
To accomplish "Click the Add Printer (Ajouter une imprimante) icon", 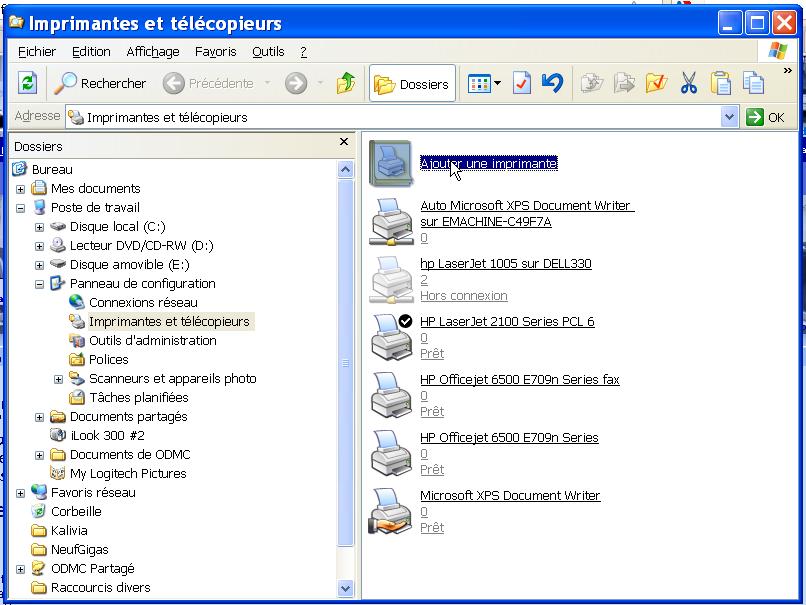I will [391, 163].
